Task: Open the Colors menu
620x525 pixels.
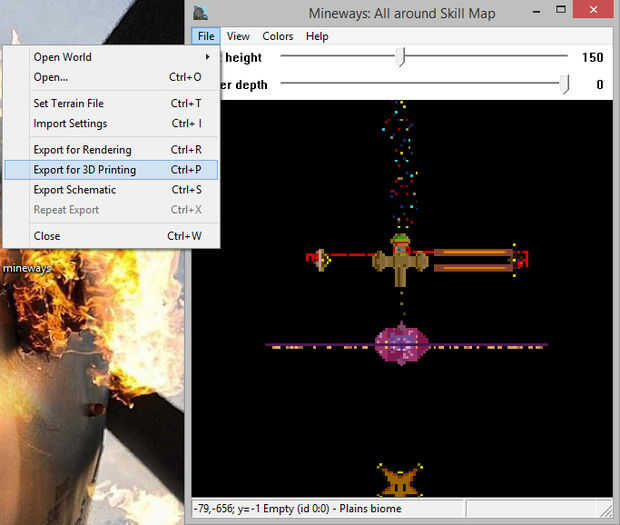Action: pyautogui.click(x=278, y=36)
